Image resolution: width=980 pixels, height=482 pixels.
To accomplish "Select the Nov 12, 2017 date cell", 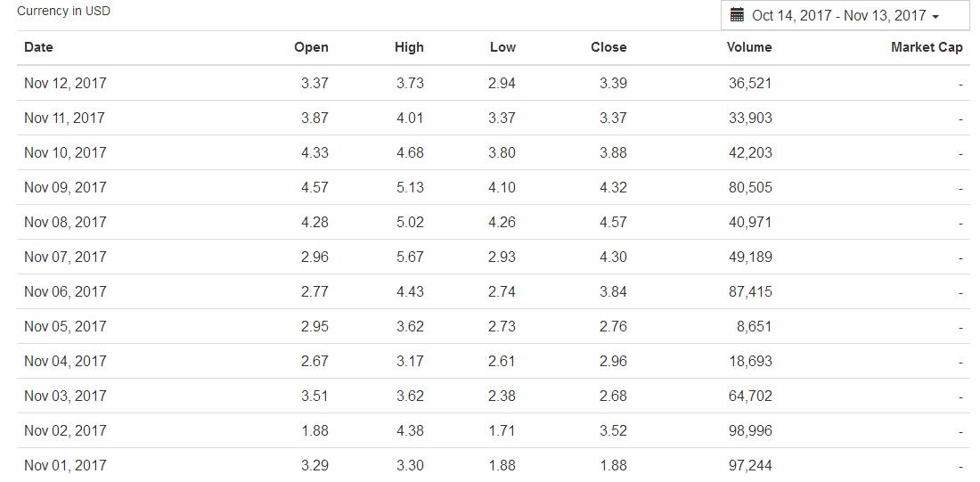I will point(65,83).
